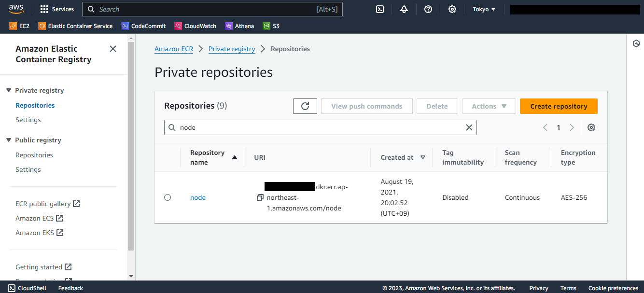This screenshot has height=293, width=644.
Task: Collapse the Public registry section
Action: 9,140
